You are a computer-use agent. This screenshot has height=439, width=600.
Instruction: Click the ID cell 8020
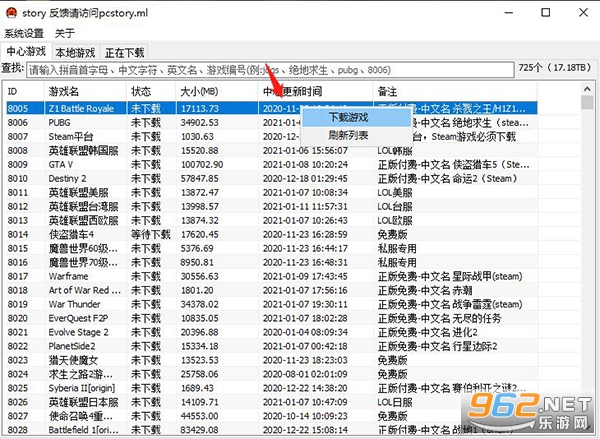coord(18,318)
